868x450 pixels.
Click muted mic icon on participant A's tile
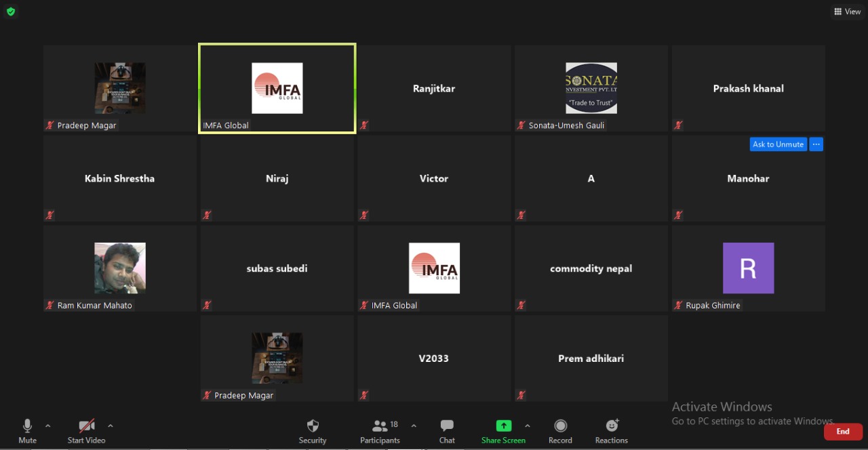[x=521, y=216]
